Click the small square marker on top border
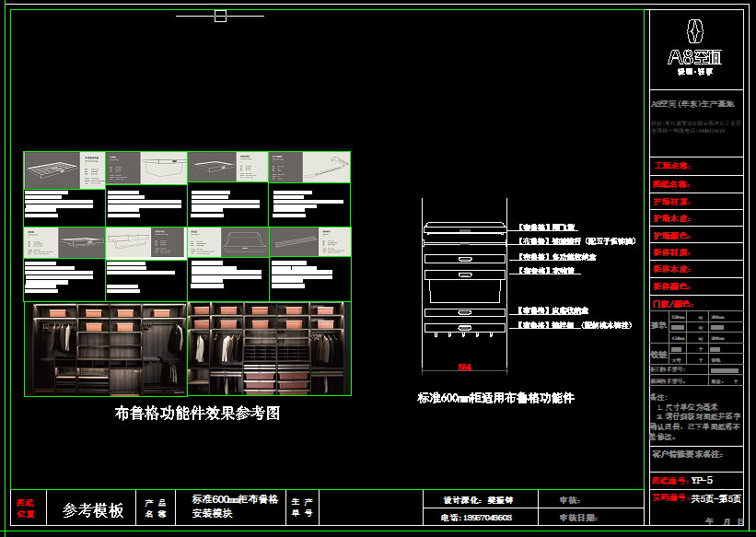The width and height of the screenshot is (756, 537). click(x=220, y=16)
